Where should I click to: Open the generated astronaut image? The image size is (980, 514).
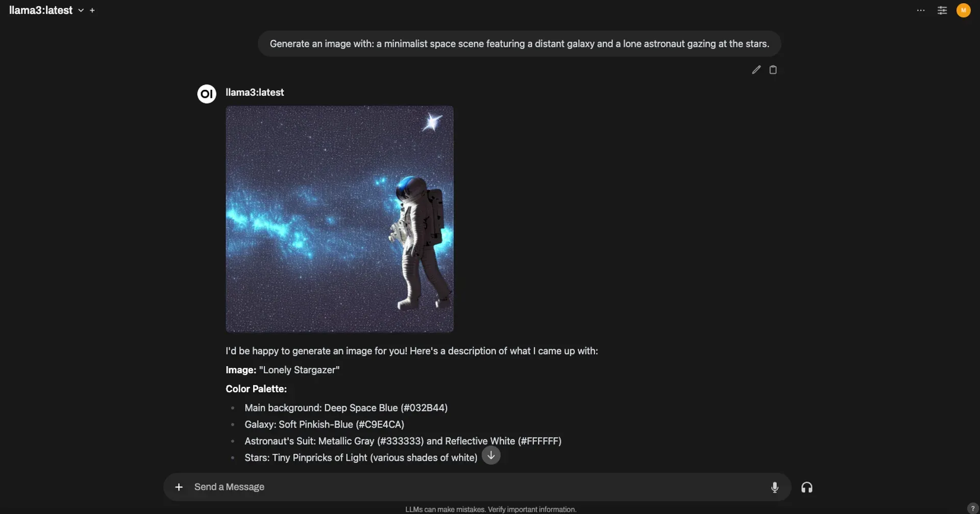(339, 218)
